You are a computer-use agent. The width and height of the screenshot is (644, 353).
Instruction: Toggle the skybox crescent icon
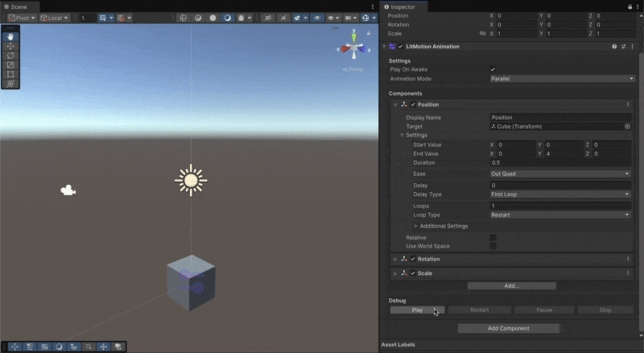click(227, 18)
